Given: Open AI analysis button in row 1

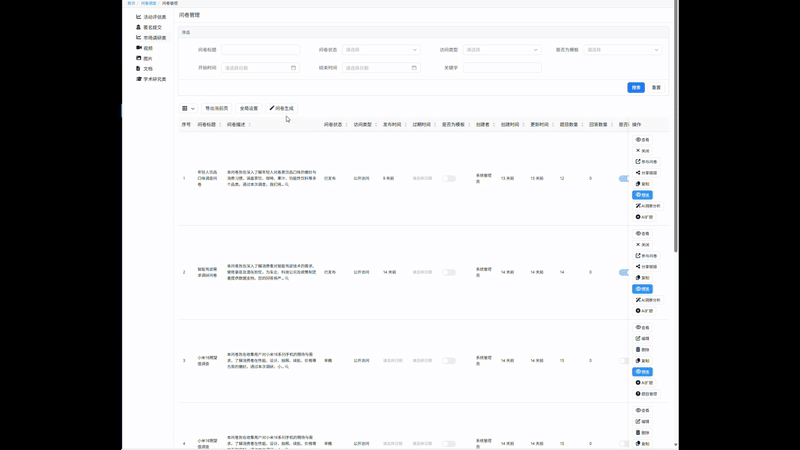Looking at the screenshot, I should 647,206.
